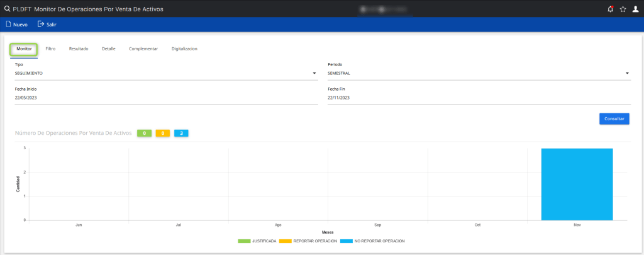Click the search magnifier icon

(7, 9)
